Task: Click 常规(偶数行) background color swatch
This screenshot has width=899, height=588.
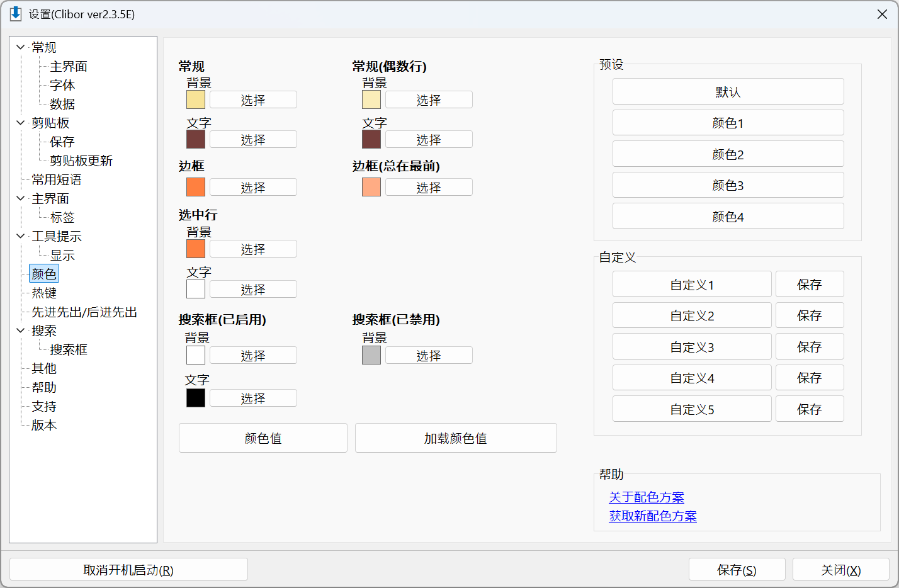Action: point(371,99)
